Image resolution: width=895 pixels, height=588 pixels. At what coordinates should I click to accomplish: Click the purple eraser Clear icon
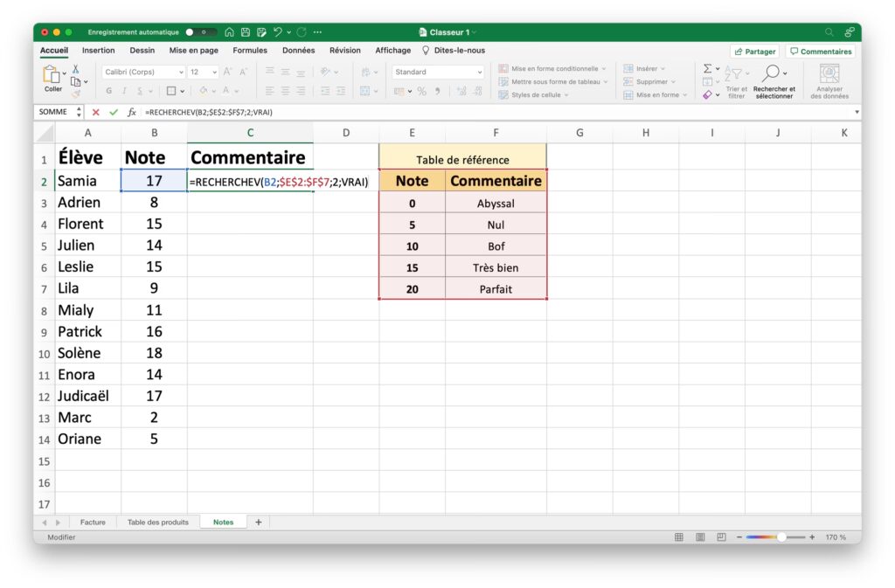pos(708,94)
